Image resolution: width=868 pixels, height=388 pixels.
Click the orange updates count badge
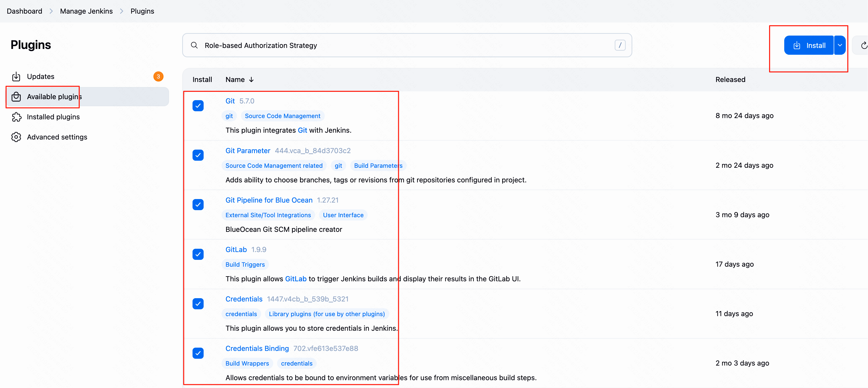[x=158, y=76]
